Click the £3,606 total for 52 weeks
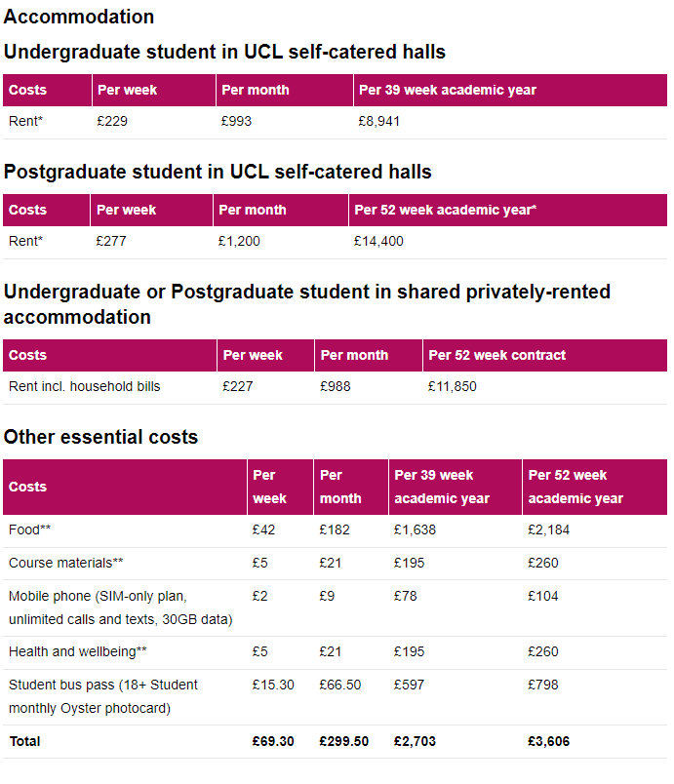This screenshot has height=784, width=674. pos(549,741)
